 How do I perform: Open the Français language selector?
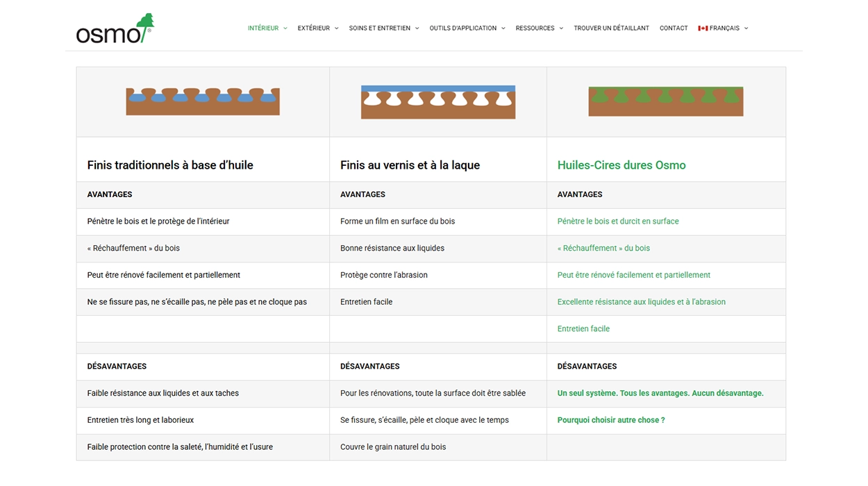coord(724,28)
